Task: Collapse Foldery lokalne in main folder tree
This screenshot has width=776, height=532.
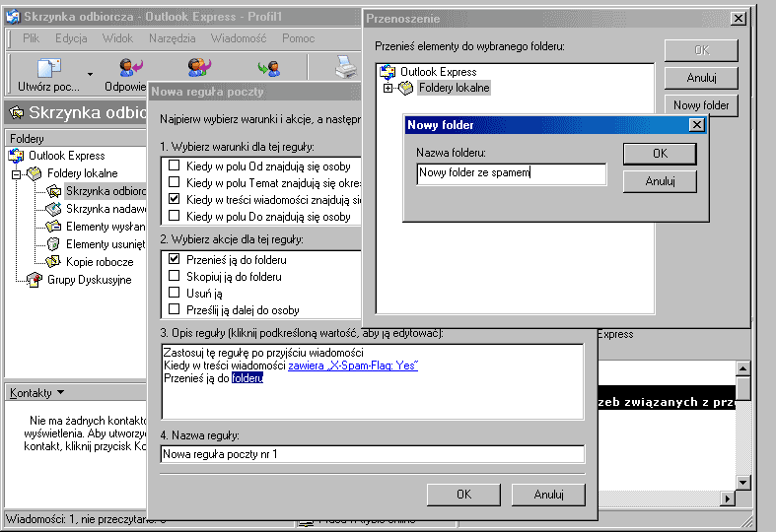Action: point(17,173)
